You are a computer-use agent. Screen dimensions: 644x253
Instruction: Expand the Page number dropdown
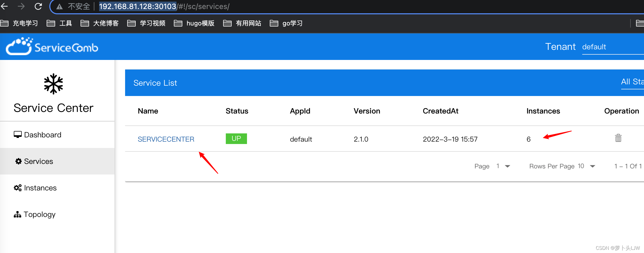pos(503,166)
